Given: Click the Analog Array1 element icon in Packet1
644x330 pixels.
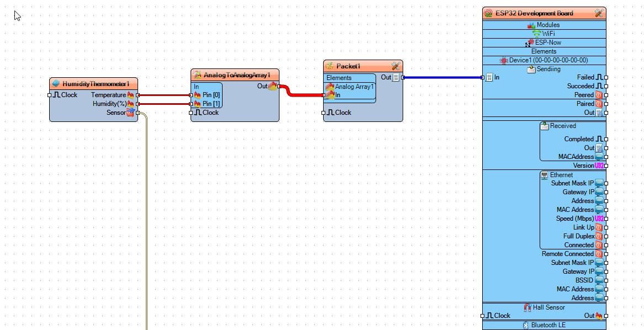Looking at the screenshot, I should [330, 87].
